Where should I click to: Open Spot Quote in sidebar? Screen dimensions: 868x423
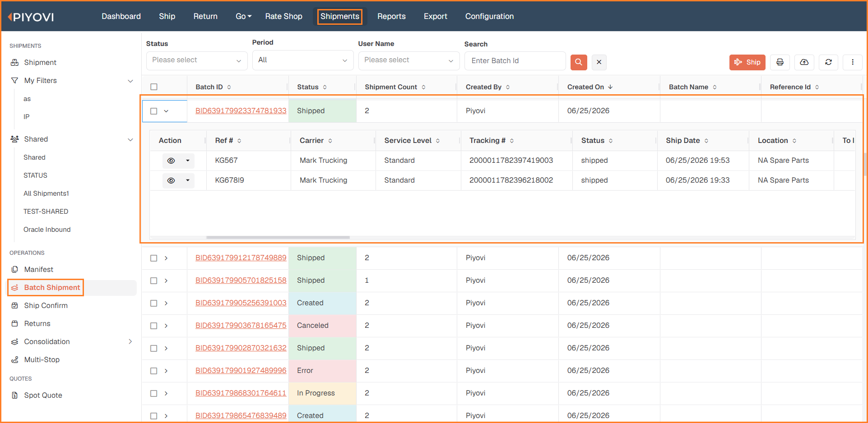[x=43, y=395]
